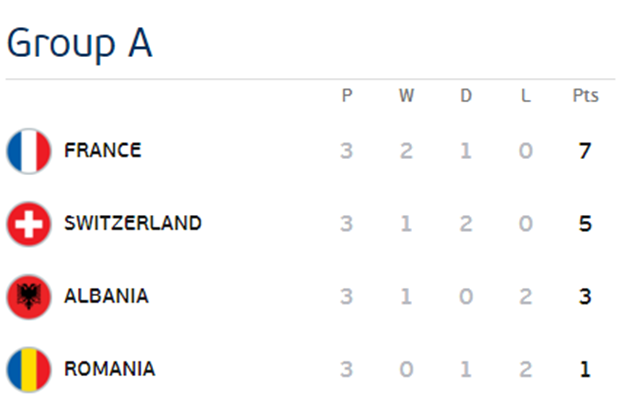The width and height of the screenshot is (620, 408).
Task: Click Romania's 1 point value
Action: [585, 370]
